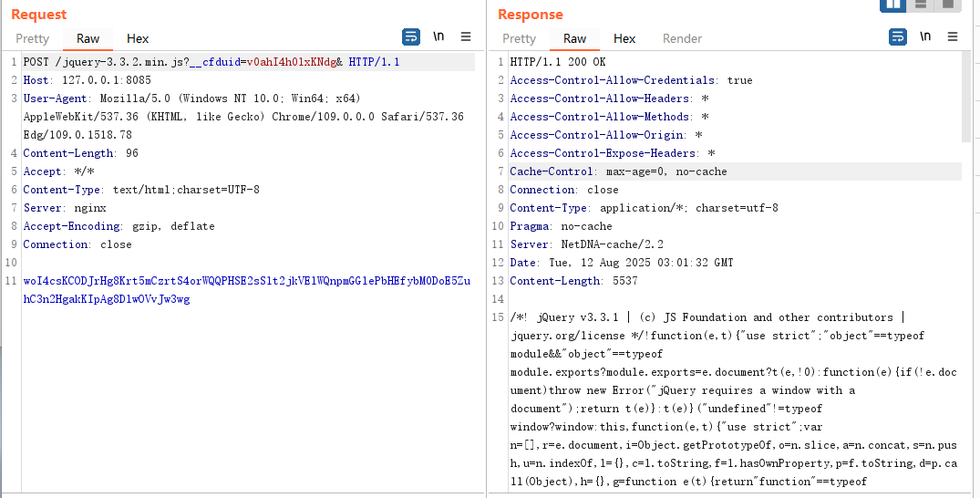Switch Request view to Hex tab
Screen dimensions: 980x498
pos(138,39)
